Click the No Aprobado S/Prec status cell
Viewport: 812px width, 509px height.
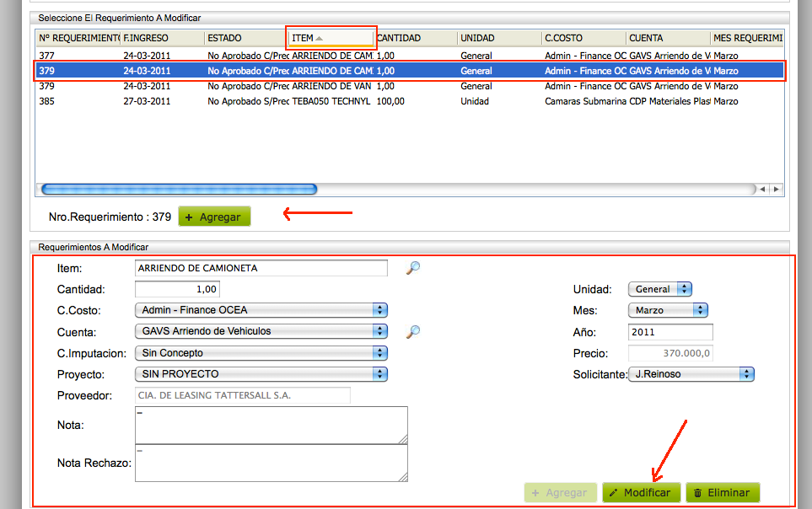click(x=248, y=101)
